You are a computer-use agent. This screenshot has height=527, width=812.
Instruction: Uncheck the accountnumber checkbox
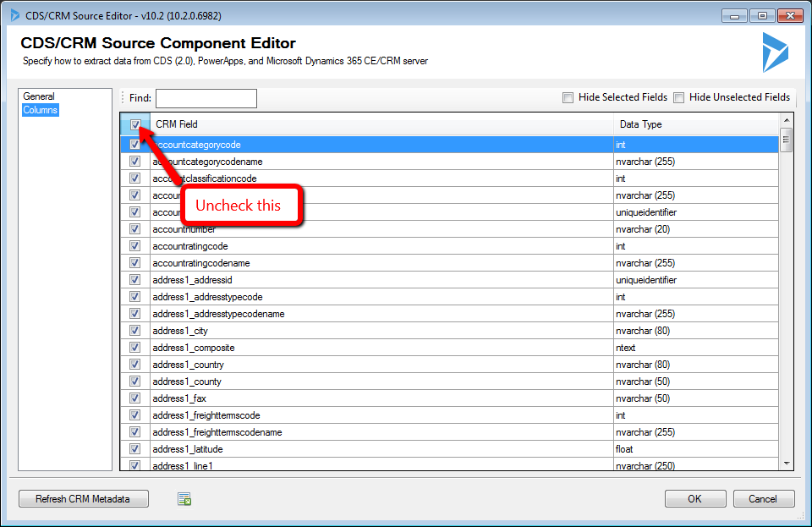click(135, 228)
